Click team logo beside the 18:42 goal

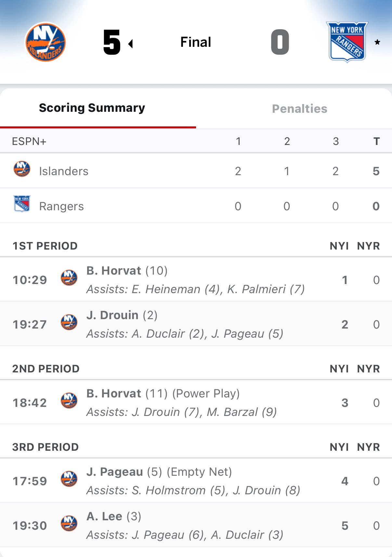[x=69, y=401]
